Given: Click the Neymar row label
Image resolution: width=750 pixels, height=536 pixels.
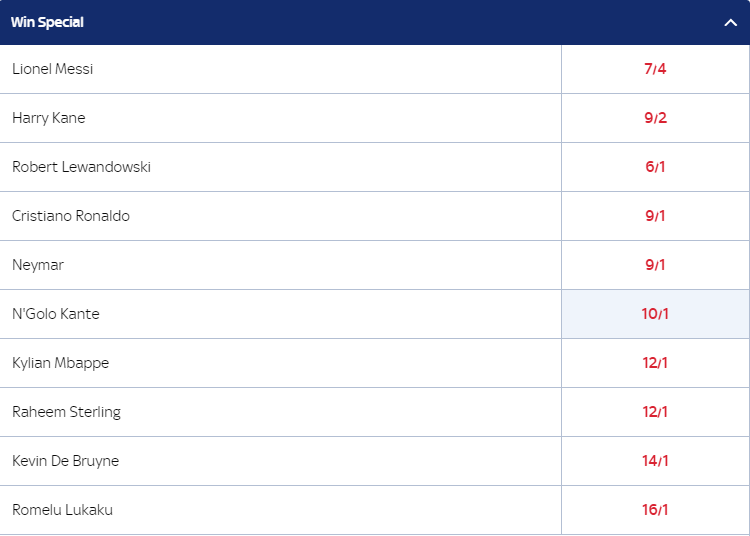Looking at the screenshot, I should [37, 265].
